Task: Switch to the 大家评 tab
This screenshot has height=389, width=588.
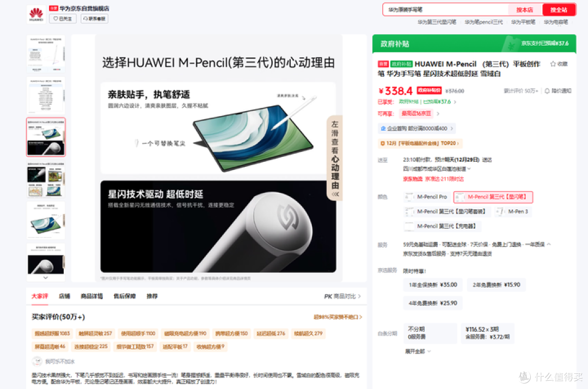Action: tap(40, 296)
